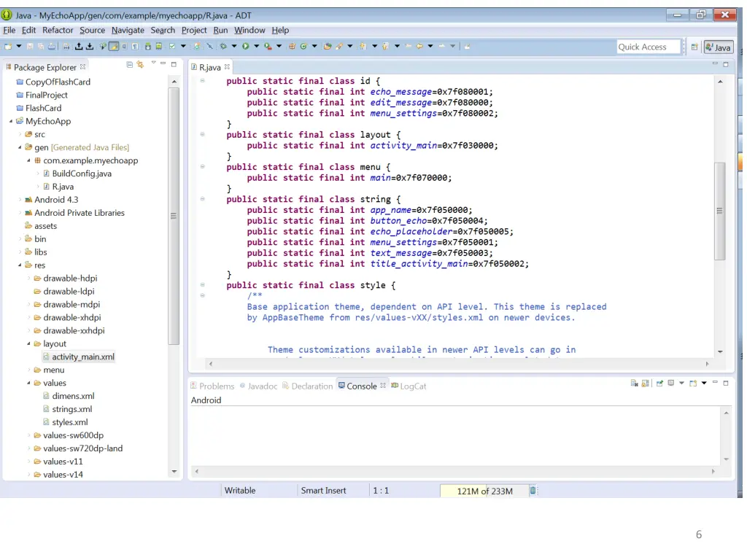Click the Forward navigation arrow icon
Image resolution: width=747 pixels, height=560 pixels.
[x=442, y=46]
